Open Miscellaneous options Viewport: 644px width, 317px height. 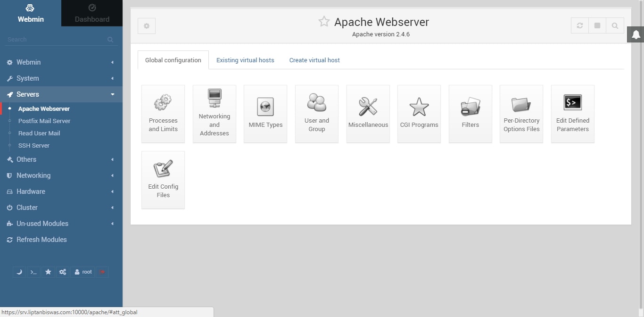[x=368, y=114]
